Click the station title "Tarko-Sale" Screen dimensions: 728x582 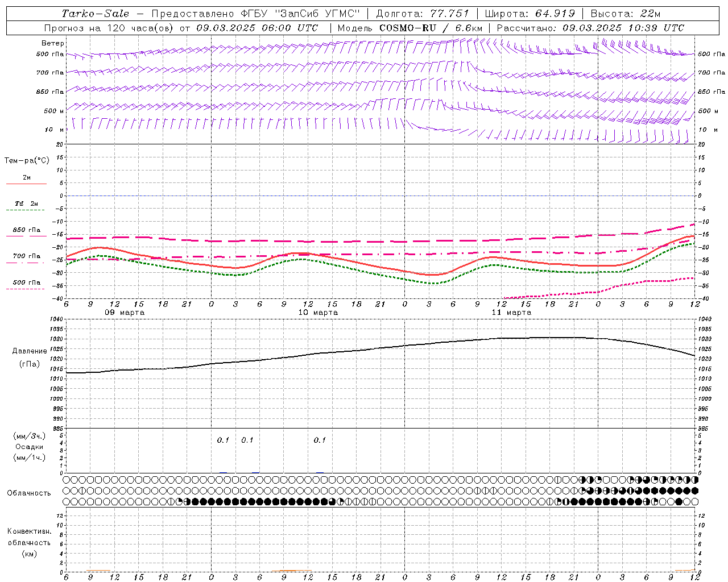(x=95, y=14)
